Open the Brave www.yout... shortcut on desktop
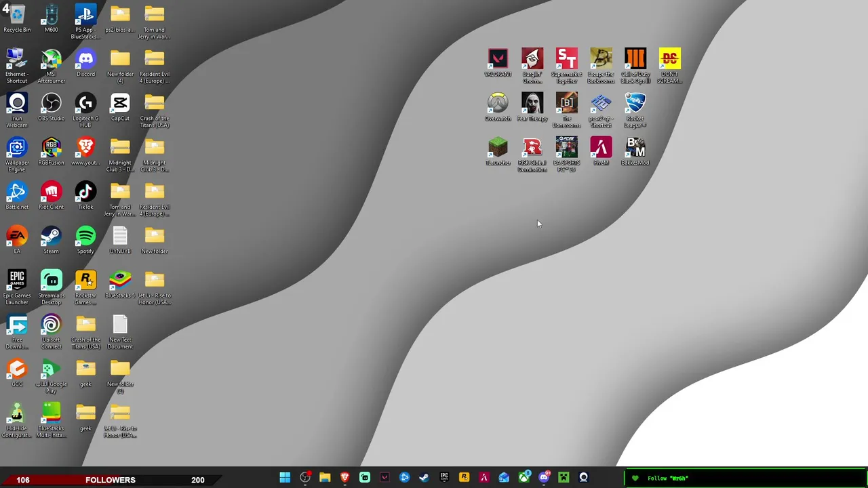Screen dimensions: 868x488 pyautogui.click(x=85, y=151)
